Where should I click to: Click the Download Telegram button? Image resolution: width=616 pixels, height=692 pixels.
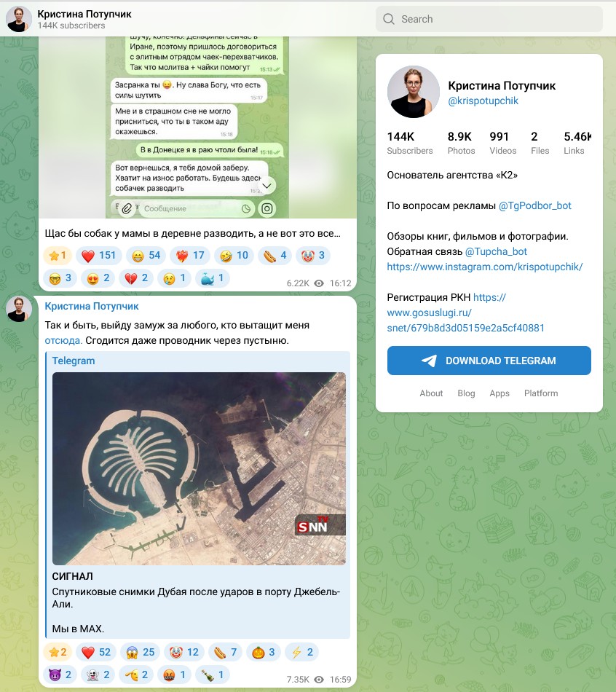pyautogui.click(x=489, y=361)
